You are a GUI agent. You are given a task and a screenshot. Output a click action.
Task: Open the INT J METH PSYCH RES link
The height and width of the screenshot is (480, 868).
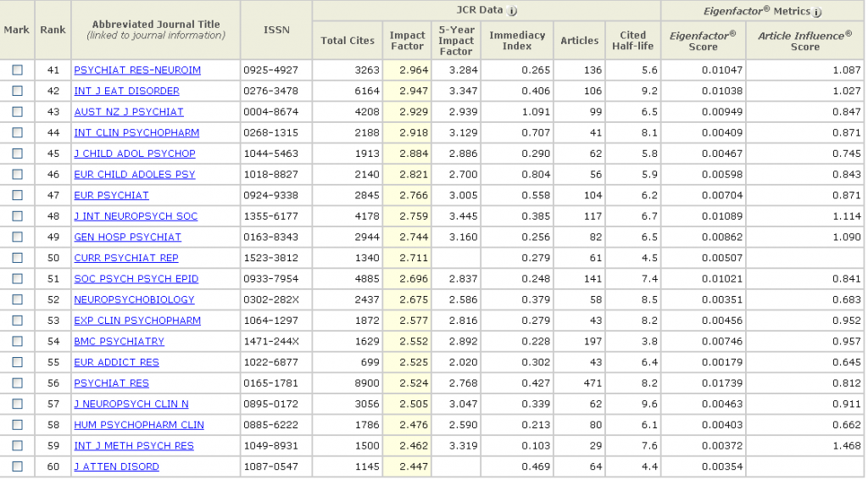tap(134, 446)
